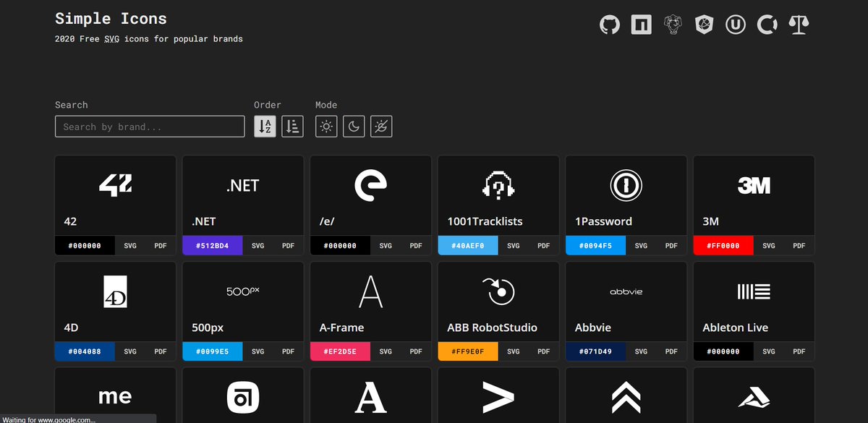Viewport: 868px width, 423px height.
Task: Copy color #FF9E0F from ABB RobotStudio card
Action: 468,351
